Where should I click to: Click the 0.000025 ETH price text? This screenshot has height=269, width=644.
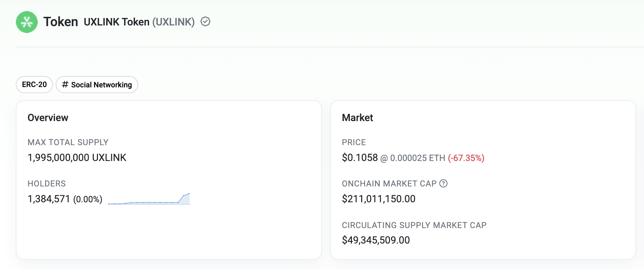click(417, 158)
